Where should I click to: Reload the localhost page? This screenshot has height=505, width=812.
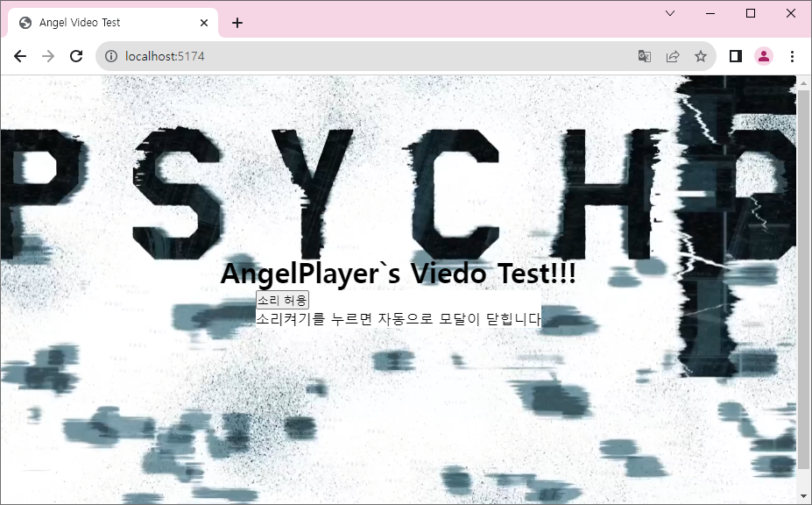(76, 56)
